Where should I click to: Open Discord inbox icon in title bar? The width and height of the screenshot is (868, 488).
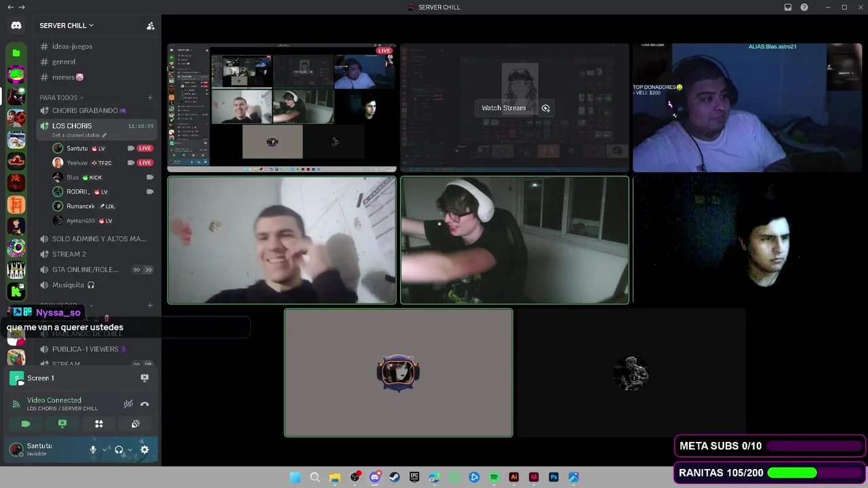[x=788, y=7]
